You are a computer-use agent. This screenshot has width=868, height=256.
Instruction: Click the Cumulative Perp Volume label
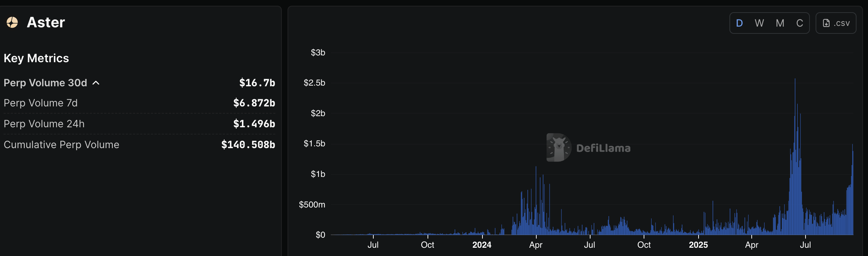tap(61, 145)
